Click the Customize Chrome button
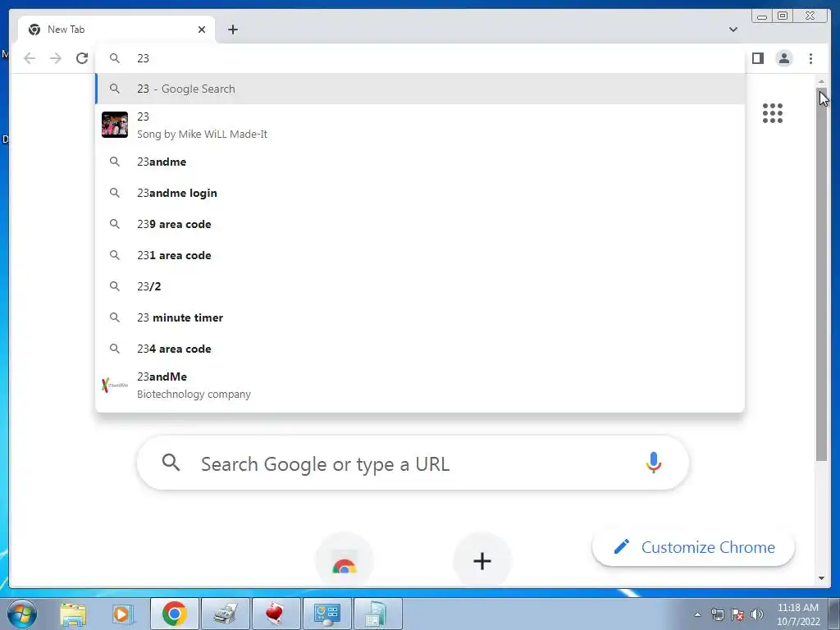Screen dimensions: 840x630 point(693,547)
